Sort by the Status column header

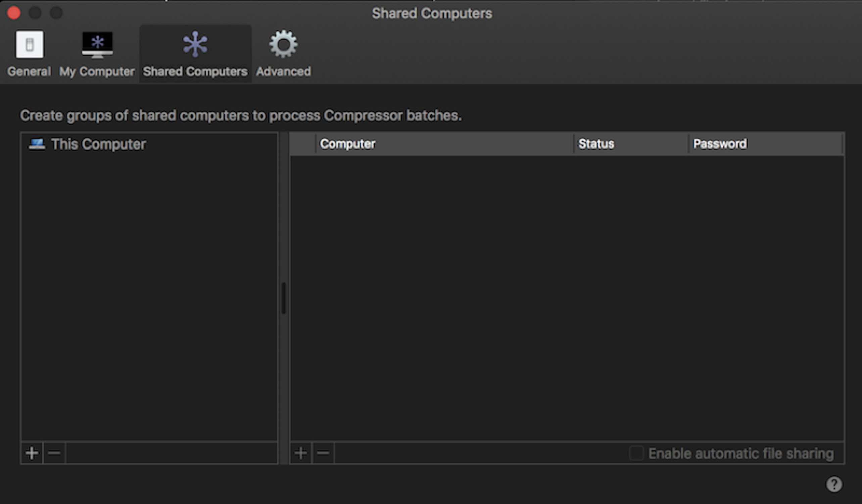point(596,144)
